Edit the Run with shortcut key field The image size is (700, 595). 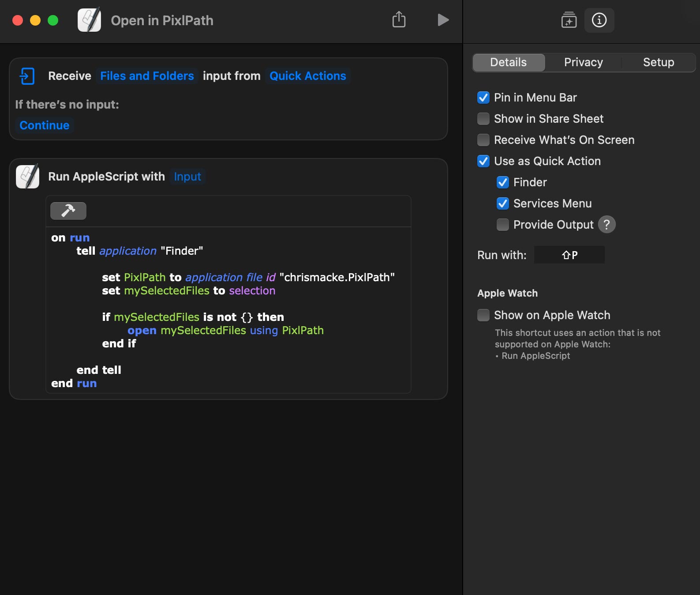click(569, 255)
